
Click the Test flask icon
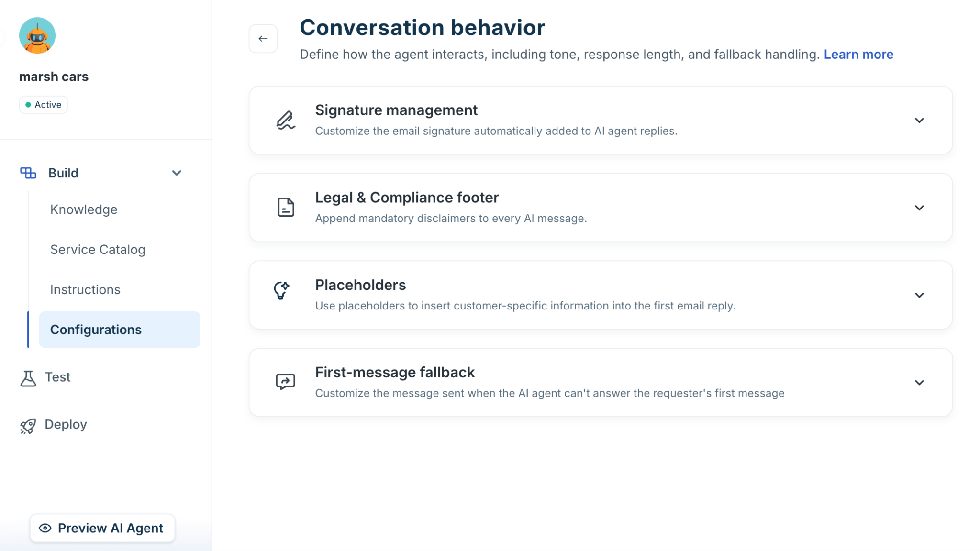(28, 378)
